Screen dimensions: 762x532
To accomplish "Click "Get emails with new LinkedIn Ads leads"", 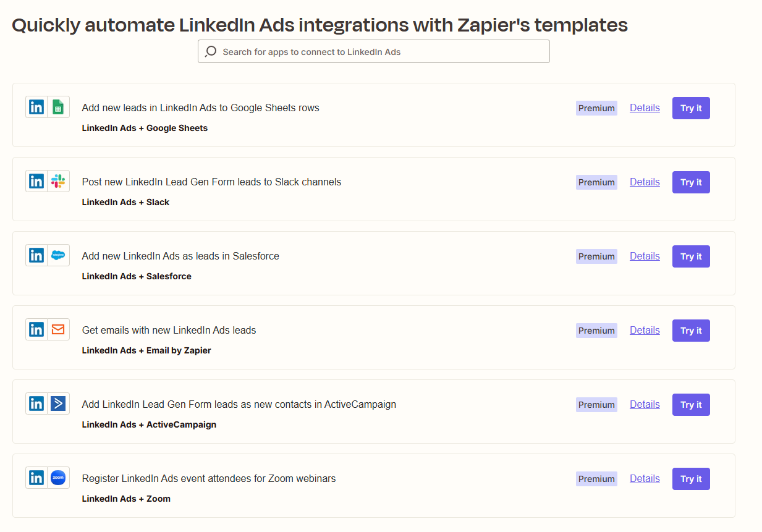I will tap(169, 330).
